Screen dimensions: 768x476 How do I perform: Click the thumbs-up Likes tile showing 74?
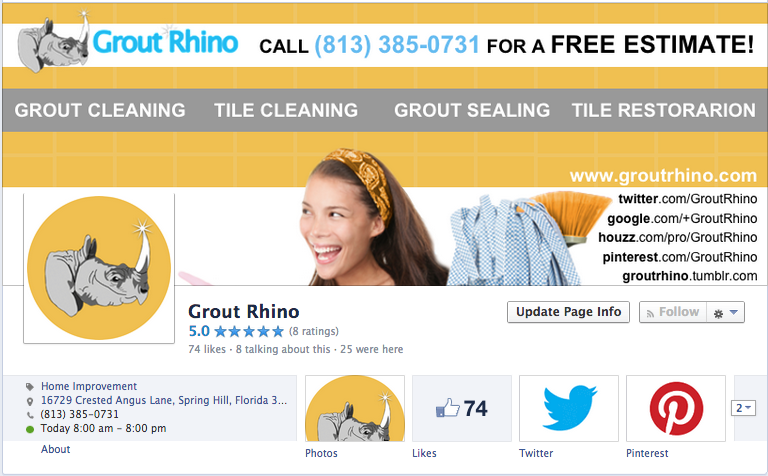(x=462, y=408)
